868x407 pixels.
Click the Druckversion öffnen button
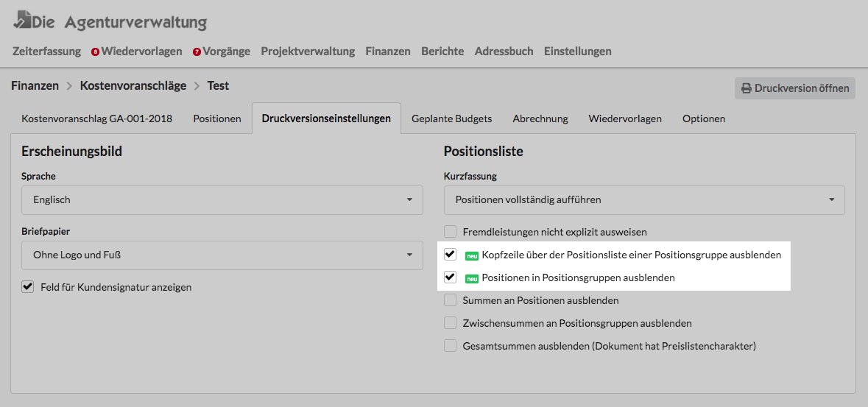795,88
